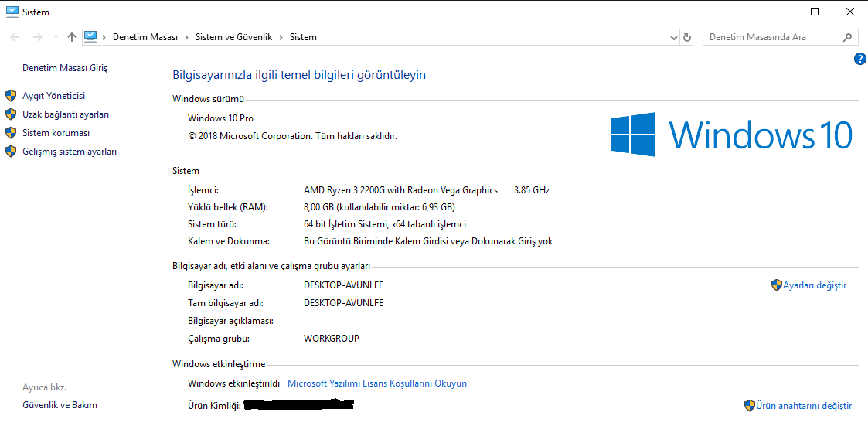This screenshot has width=868, height=426.
Task: Click the Sistem window title icon
Action: click(x=12, y=11)
